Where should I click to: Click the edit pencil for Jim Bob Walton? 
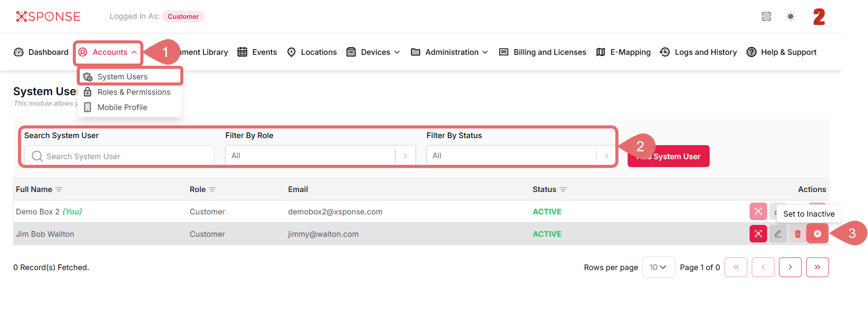point(778,234)
